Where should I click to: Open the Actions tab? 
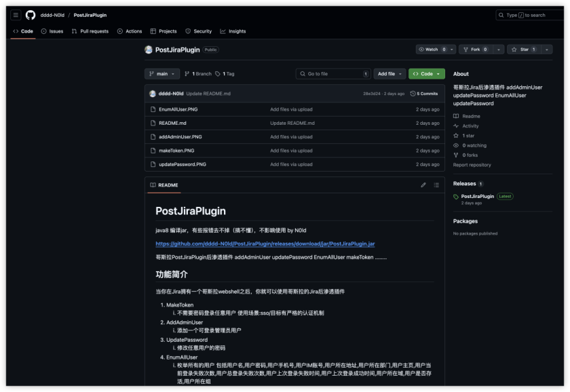click(130, 32)
